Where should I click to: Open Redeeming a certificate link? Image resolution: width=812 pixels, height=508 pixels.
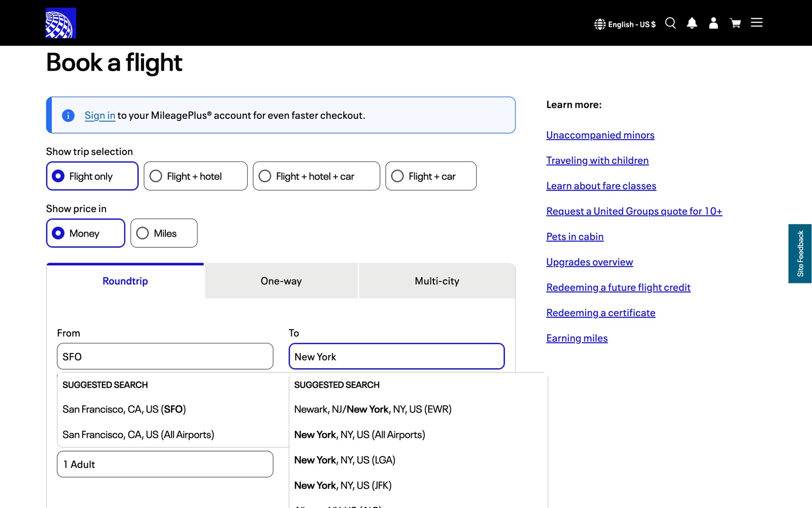tap(601, 313)
